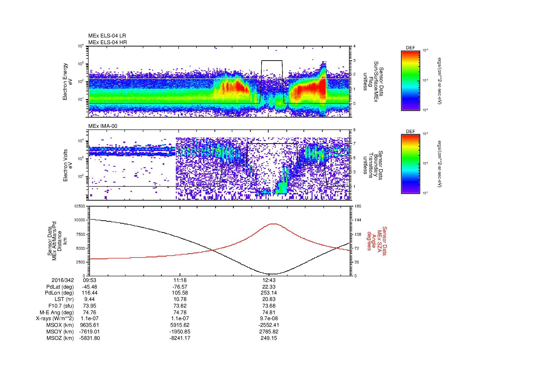This screenshot has width=555, height=392.
Task: Click the PdLon value '116.44'
Action: pos(89,293)
